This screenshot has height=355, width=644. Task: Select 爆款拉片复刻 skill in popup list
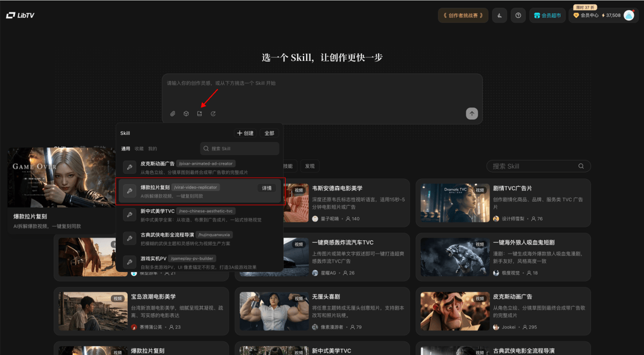(x=200, y=191)
